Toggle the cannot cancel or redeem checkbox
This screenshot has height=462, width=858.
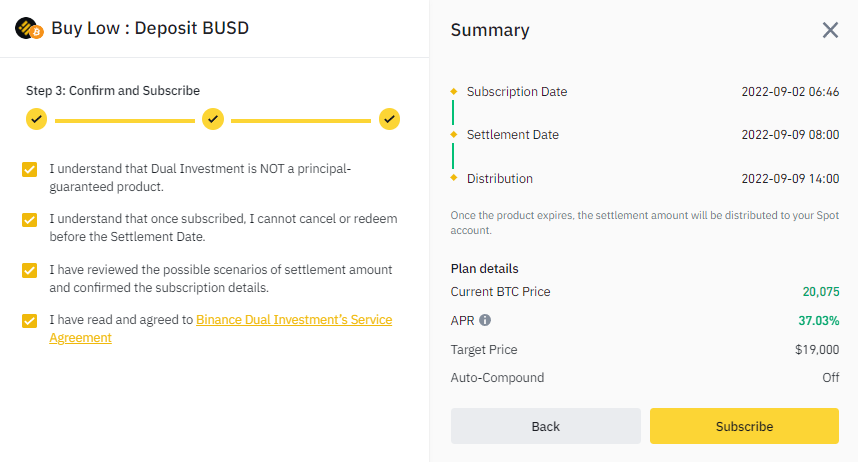(x=30, y=220)
